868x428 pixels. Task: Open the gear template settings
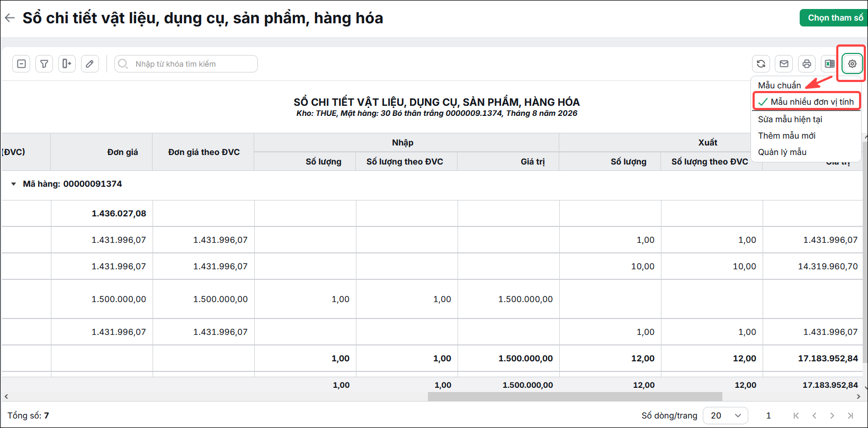[x=852, y=64]
